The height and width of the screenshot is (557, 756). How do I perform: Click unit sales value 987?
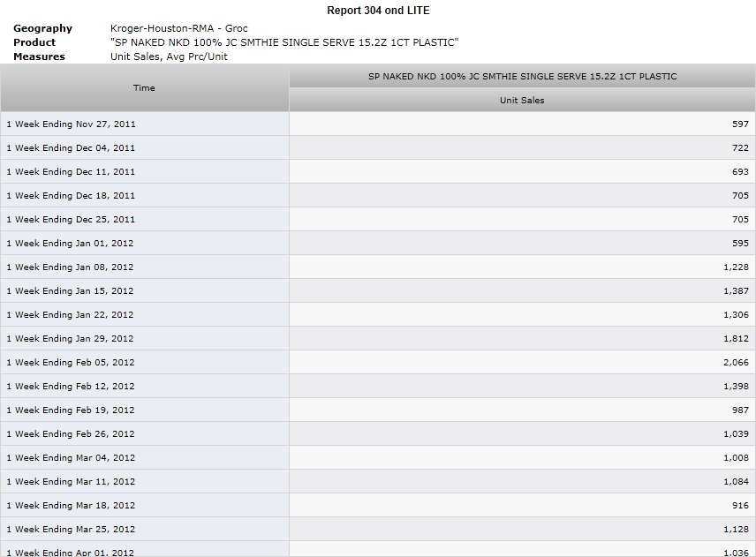point(740,410)
